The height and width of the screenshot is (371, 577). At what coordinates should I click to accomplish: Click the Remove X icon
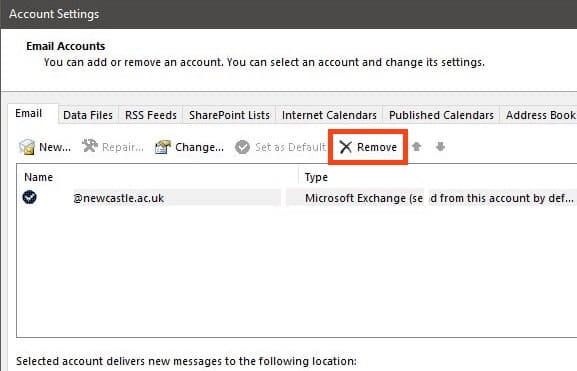[346, 147]
